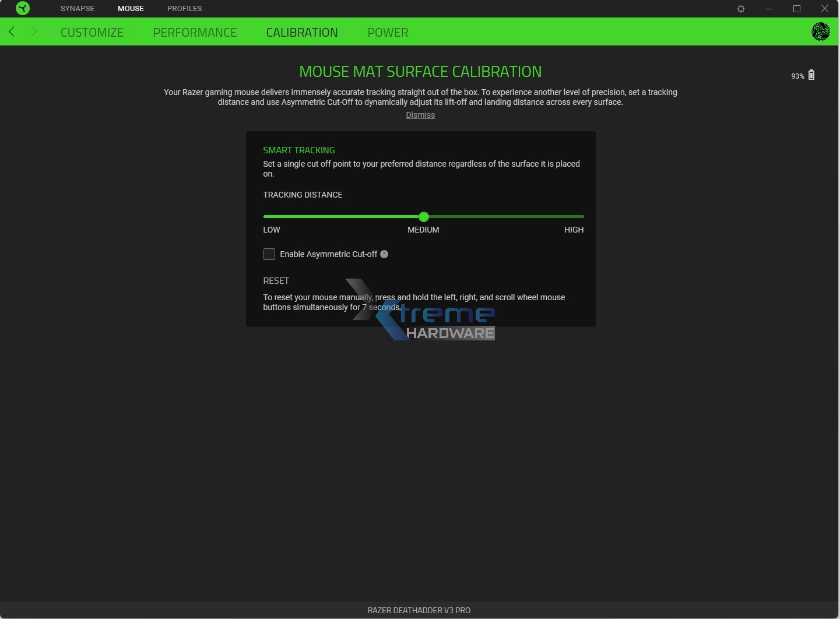Switch to the POWER tab
This screenshot has width=840, height=619.
tap(388, 32)
